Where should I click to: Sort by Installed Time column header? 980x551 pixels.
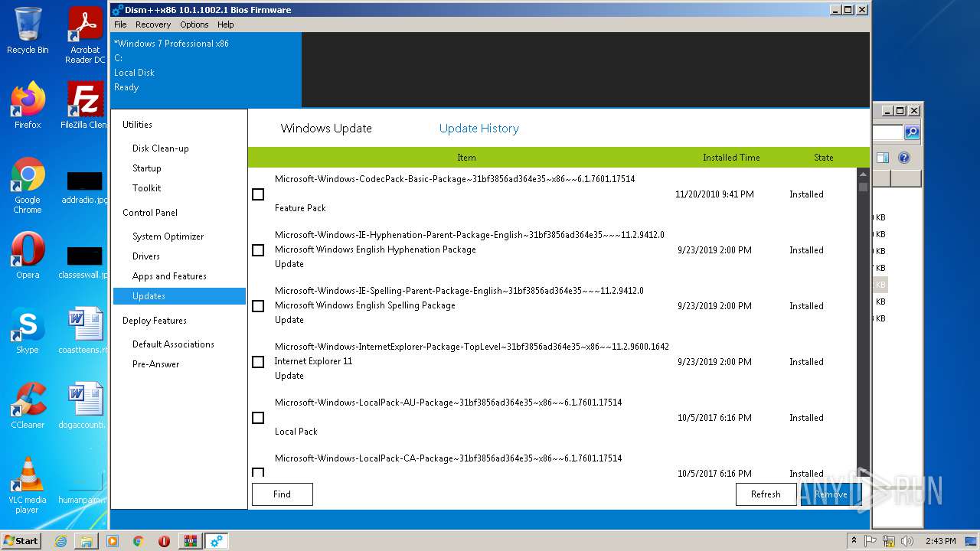click(x=731, y=158)
